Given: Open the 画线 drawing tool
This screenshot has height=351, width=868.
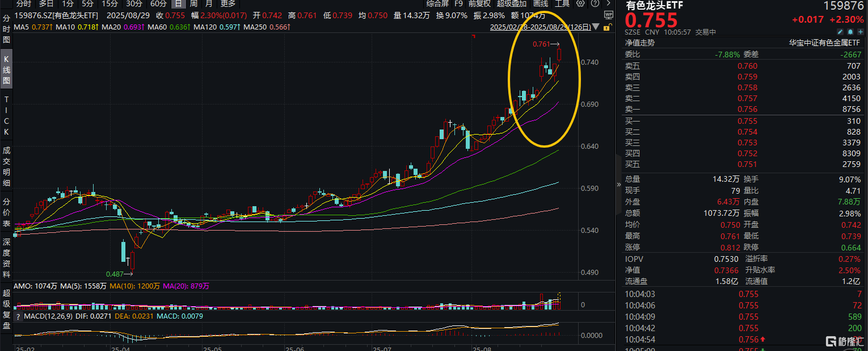Looking at the screenshot, I should pyautogui.click(x=541, y=3).
